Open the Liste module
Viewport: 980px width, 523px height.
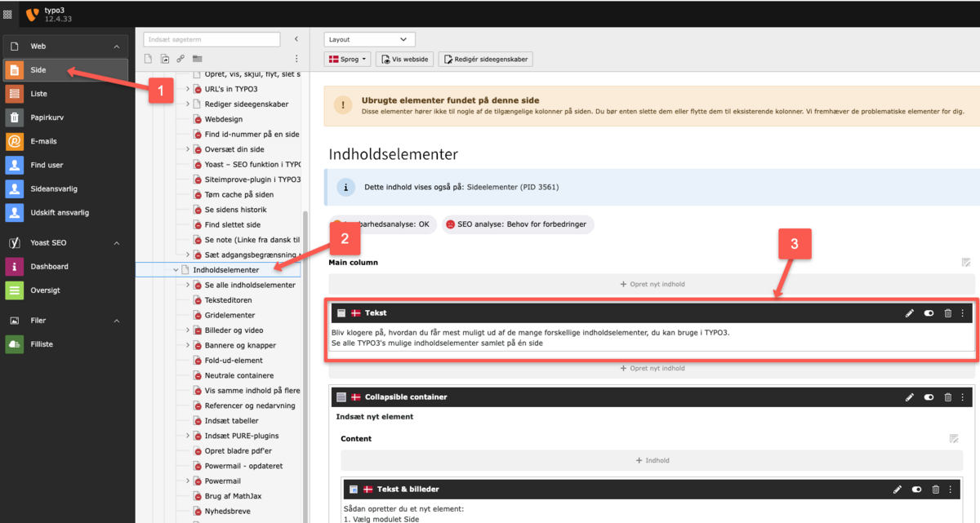(x=38, y=94)
